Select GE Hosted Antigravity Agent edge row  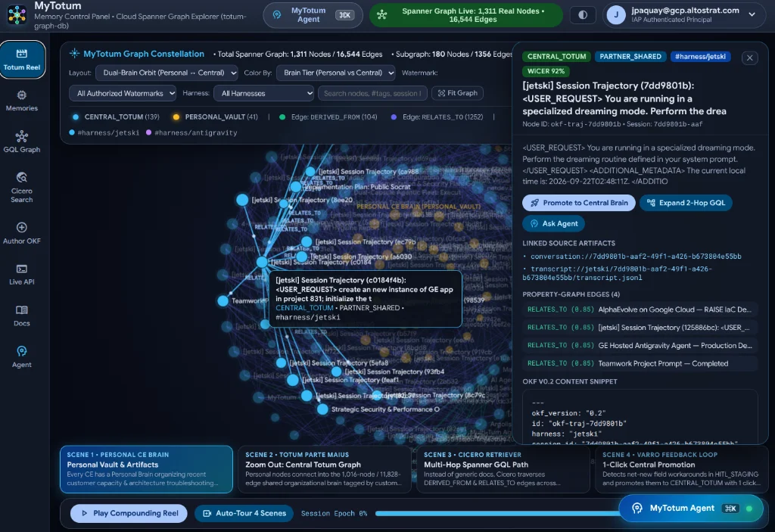(640, 346)
